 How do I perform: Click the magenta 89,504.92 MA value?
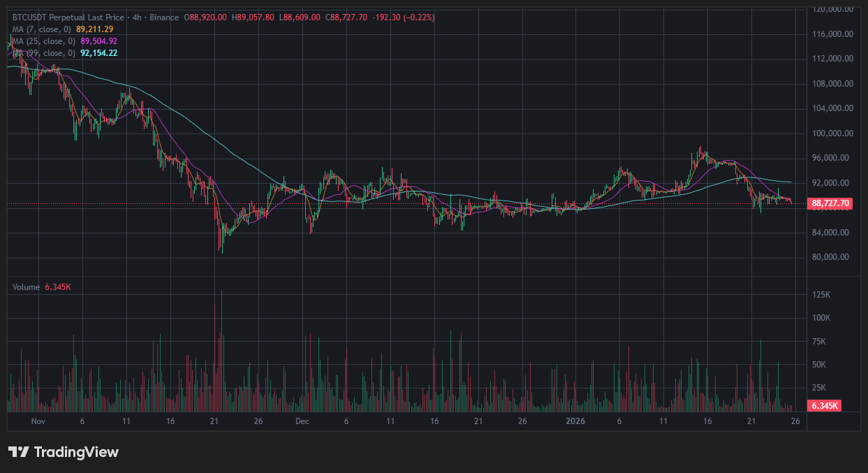(x=99, y=41)
